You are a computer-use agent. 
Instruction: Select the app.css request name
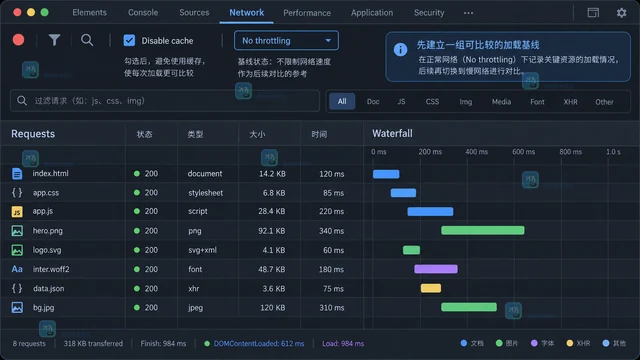click(46, 193)
